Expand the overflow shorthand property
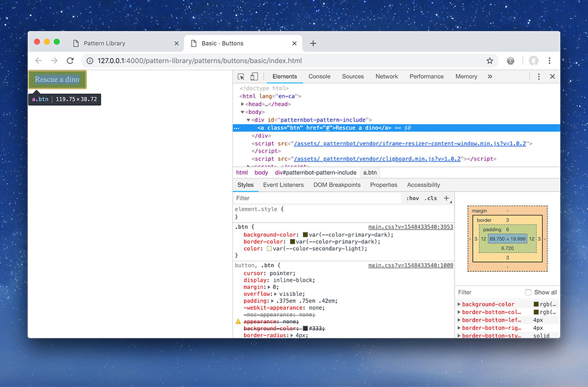This screenshot has height=387, width=588. pyautogui.click(x=276, y=294)
